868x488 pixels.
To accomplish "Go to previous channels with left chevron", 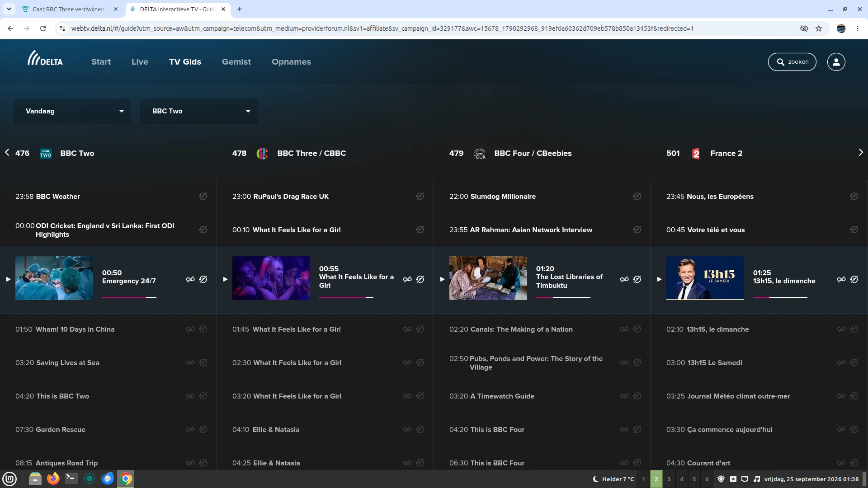I will coord(7,153).
